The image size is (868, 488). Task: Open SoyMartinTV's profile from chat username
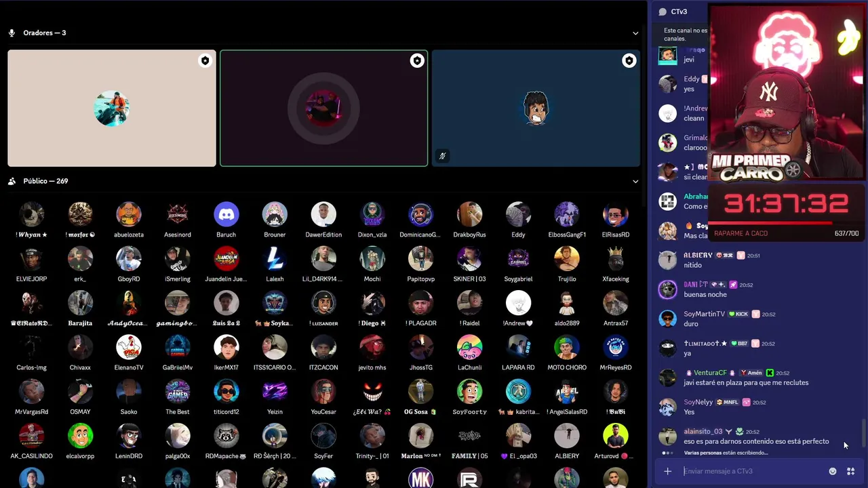click(x=704, y=314)
